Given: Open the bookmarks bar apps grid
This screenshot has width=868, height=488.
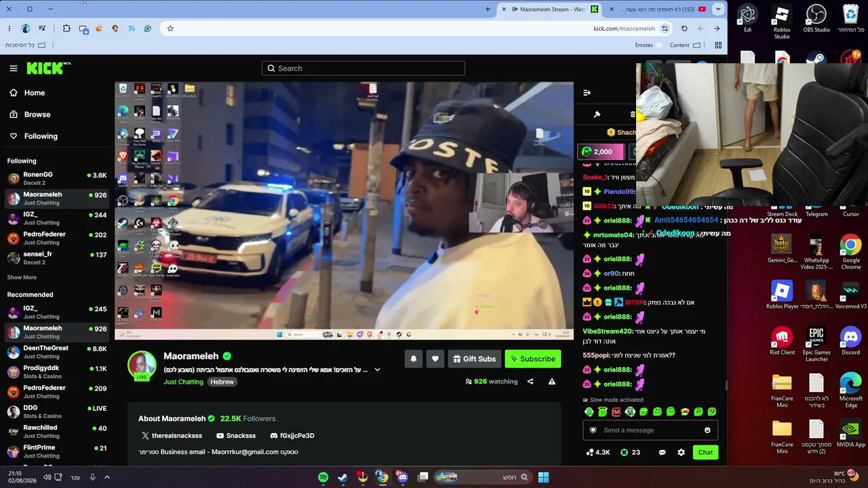Looking at the screenshot, I should point(718,45).
